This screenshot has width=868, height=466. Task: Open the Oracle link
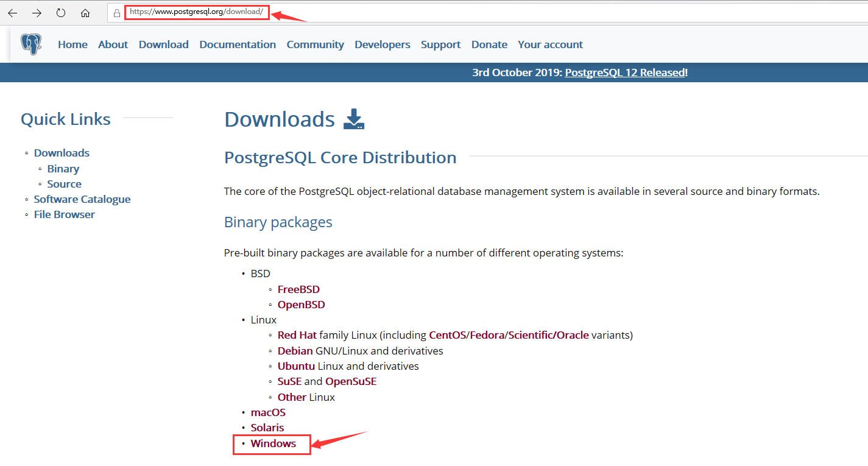573,335
